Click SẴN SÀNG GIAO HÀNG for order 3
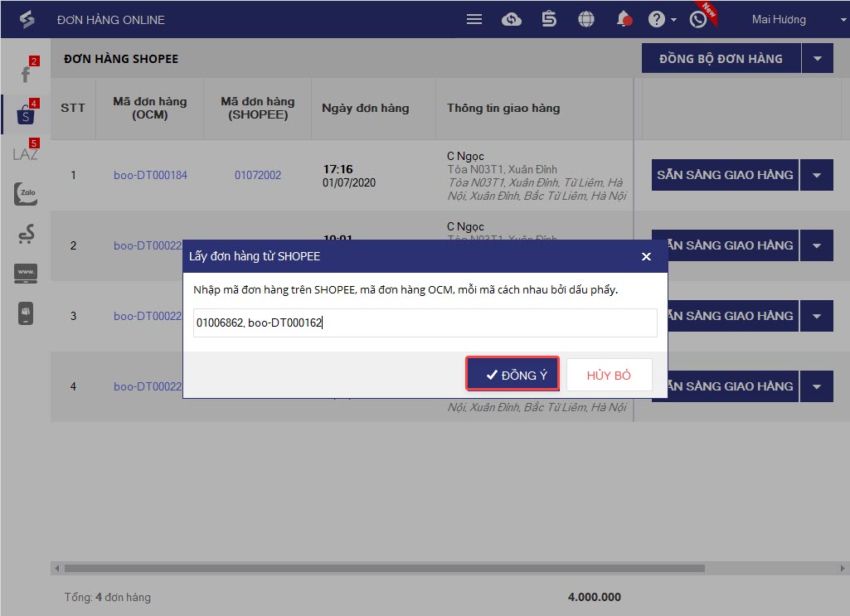This screenshot has width=850, height=616. tap(733, 316)
